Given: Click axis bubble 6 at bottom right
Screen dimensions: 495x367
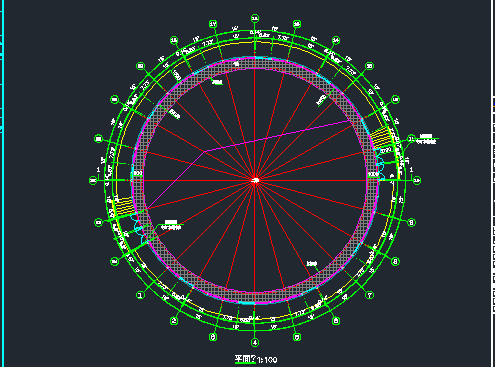Looking at the screenshot, I should (336, 321).
